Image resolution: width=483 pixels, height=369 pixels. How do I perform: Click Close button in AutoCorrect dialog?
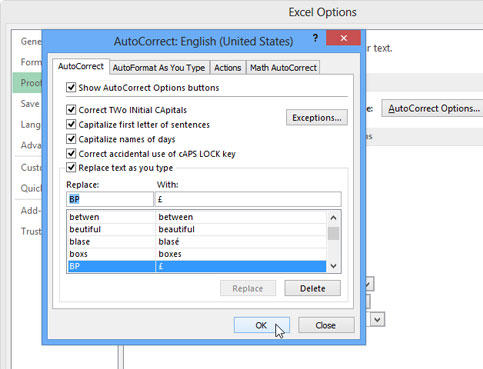pos(326,325)
